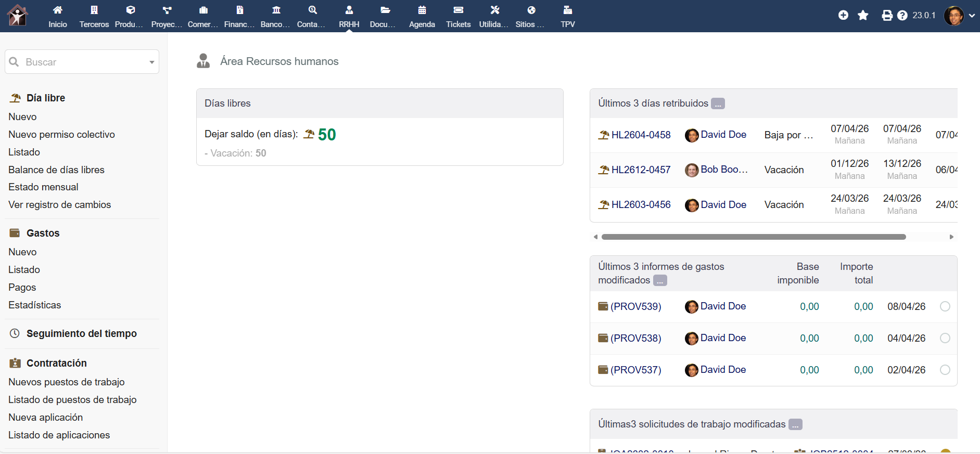
Task: Open Listado de aplicaciones
Action: point(59,435)
